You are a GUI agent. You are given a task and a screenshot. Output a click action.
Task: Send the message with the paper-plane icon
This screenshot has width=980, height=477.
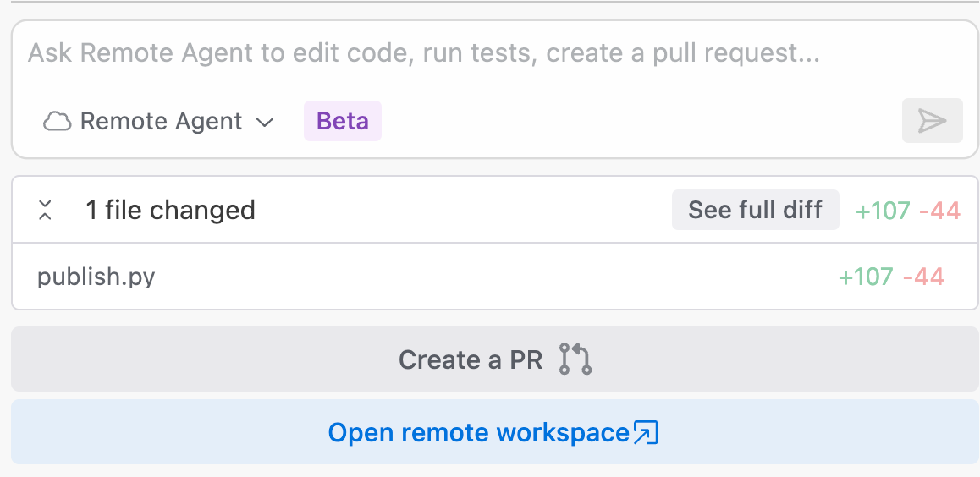932,121
